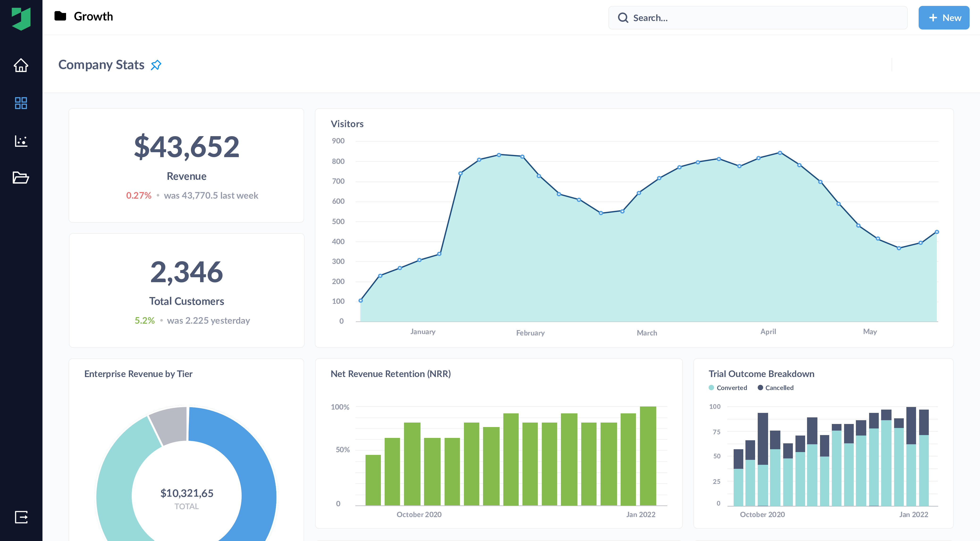Click the sign-out icon at sidebar bottom
Screen dimensions: 980x541
click(x=21, y=517)
